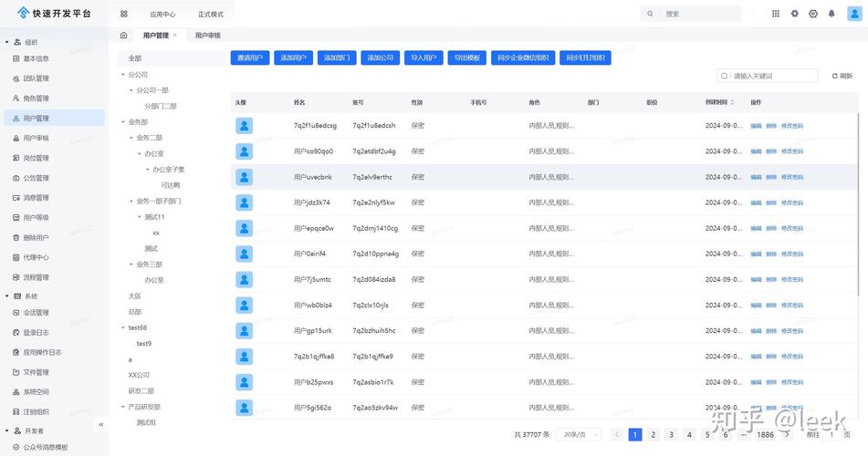Click the 添加用户 button
This screenshot has width=868, height=456.
coord(293,57)
